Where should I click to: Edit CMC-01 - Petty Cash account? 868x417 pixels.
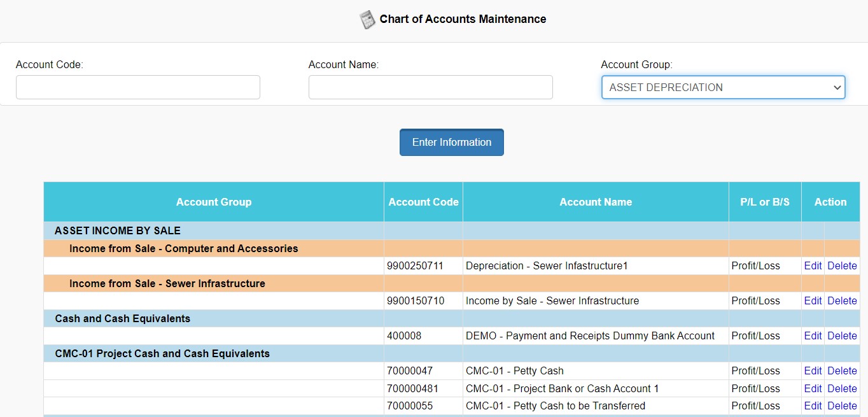point(813,371)
